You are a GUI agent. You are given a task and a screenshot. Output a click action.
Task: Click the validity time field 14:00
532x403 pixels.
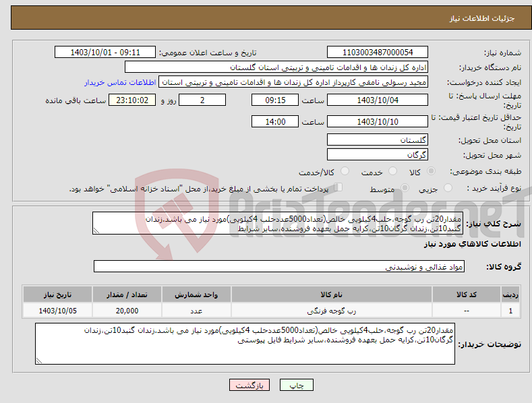[x=275, y=121]
